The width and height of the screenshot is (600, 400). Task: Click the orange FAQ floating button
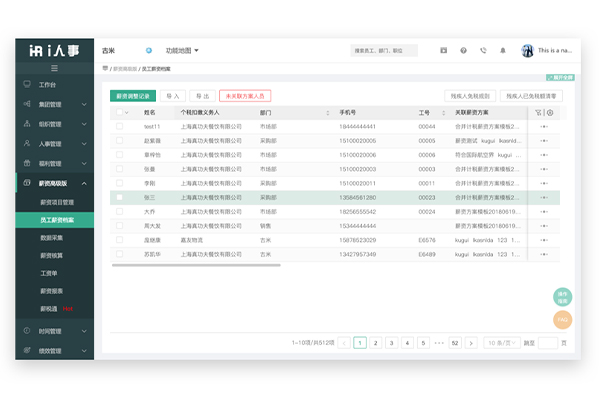[x=562, y=319]
